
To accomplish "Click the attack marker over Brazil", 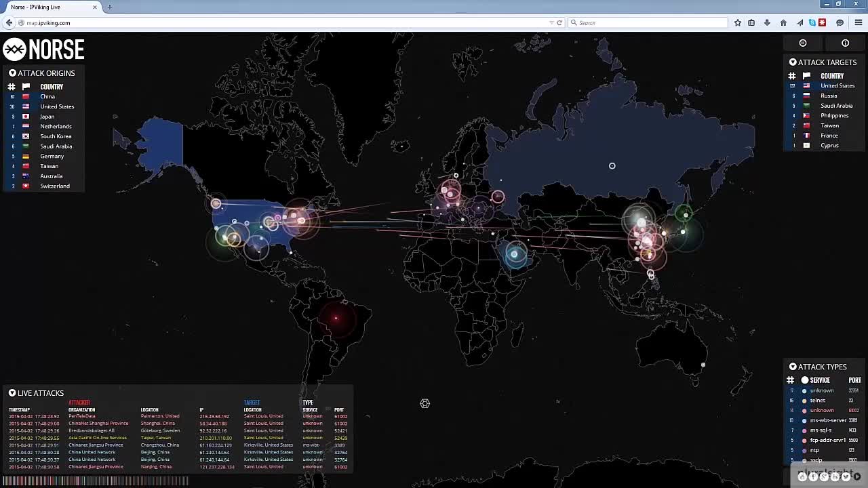I will (336, 317).
